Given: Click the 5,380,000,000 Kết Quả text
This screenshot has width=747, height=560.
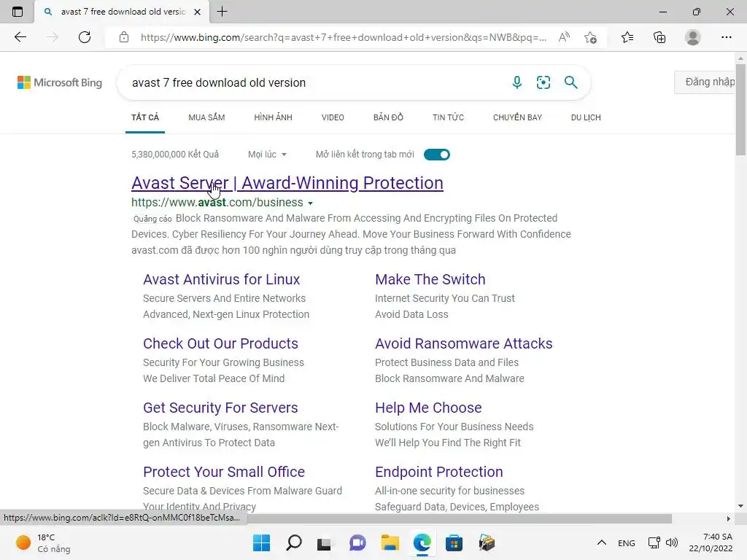Looking at the screenshot, I should coord(175,155).
